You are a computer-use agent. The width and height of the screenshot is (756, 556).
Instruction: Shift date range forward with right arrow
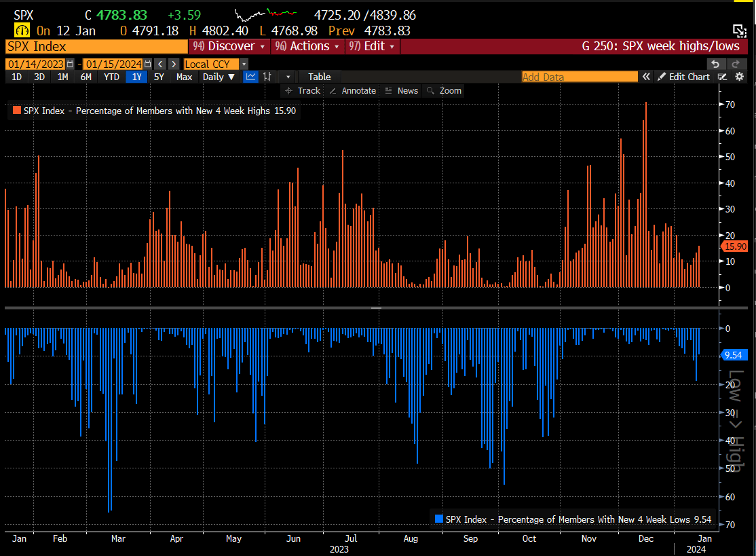174,64
